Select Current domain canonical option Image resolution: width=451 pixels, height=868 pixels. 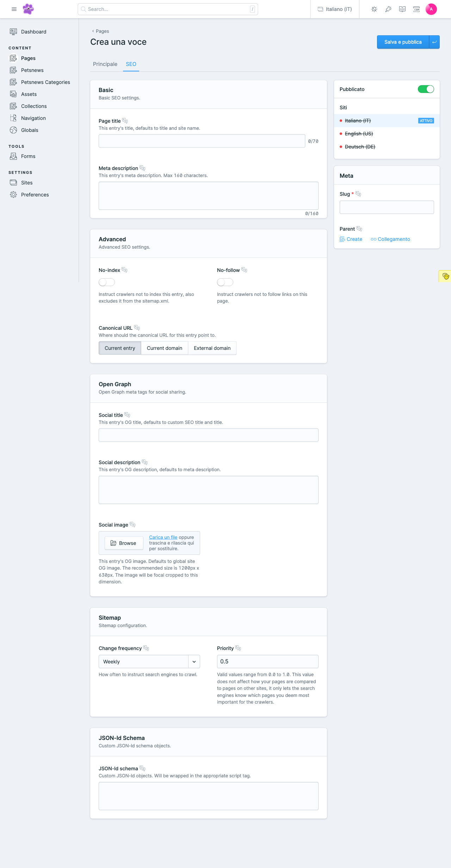point(165,348)
